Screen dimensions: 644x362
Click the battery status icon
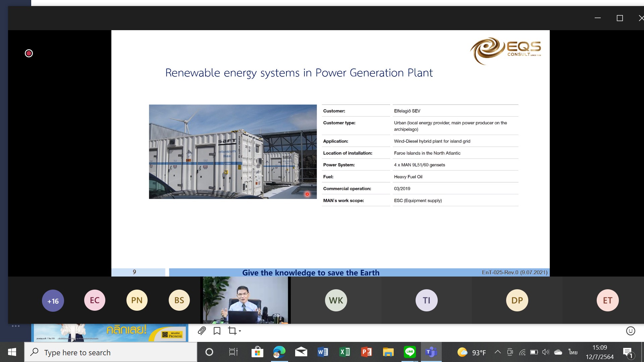[534, 352]
